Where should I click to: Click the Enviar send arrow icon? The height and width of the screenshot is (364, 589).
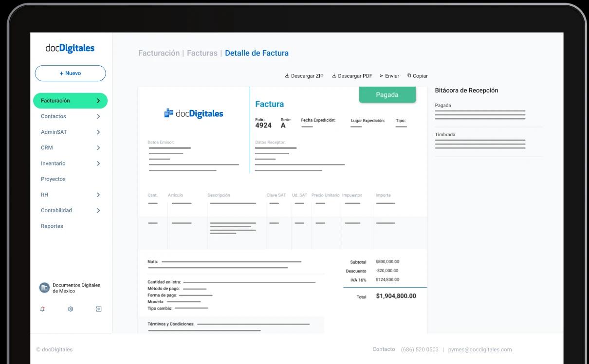[x=382, y=76]
